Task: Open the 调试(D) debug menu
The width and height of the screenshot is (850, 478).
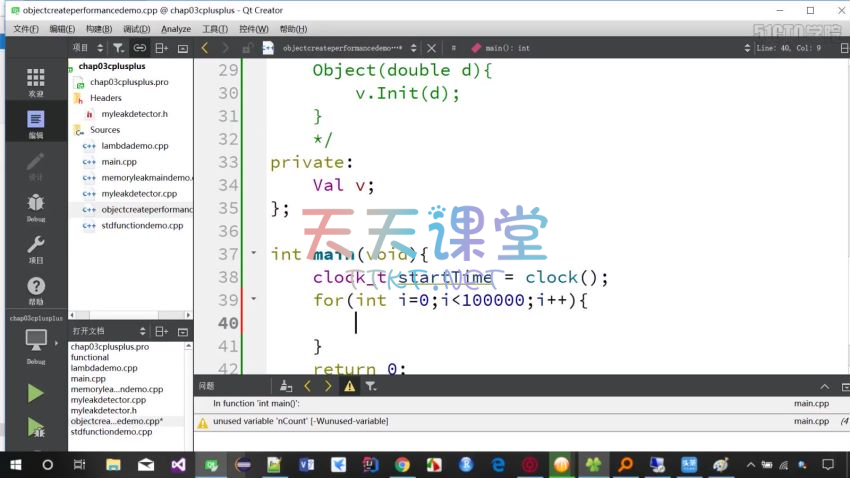Action: pyautogui.click(x=136, y=29)
